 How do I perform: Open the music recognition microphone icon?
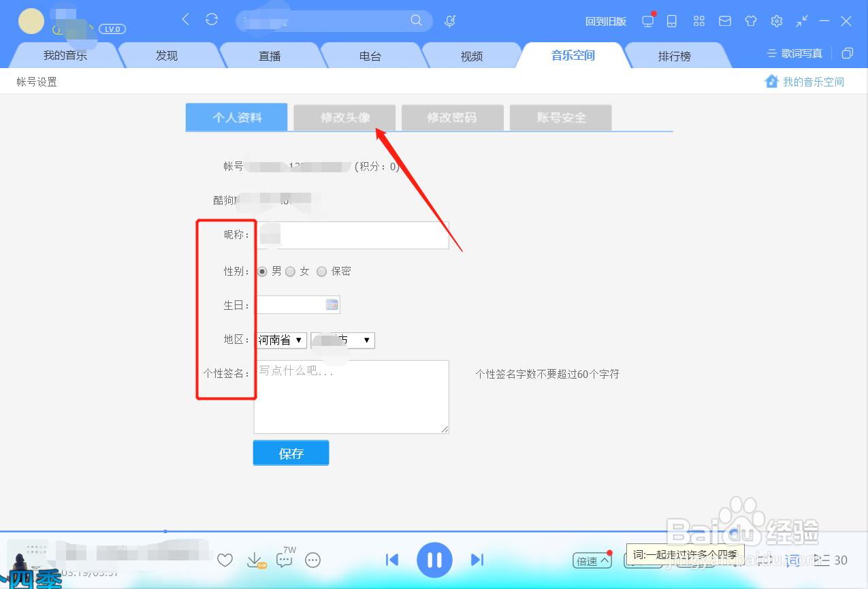click(450, 21)
